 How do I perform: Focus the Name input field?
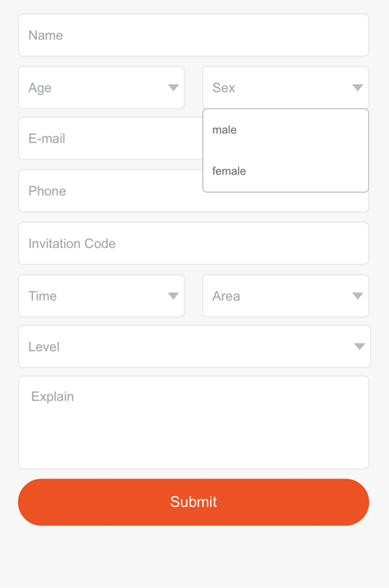pyautogui.click(x=193, y=36)
